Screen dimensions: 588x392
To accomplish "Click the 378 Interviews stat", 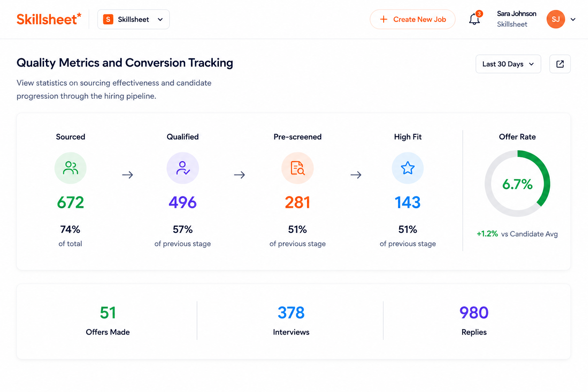I will 291,320.
